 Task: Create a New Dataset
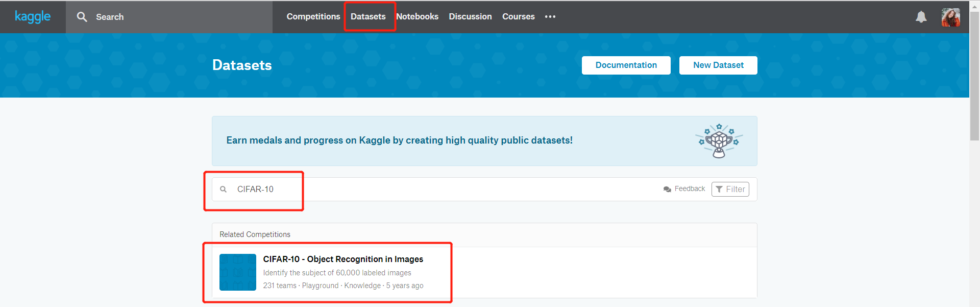718,65
